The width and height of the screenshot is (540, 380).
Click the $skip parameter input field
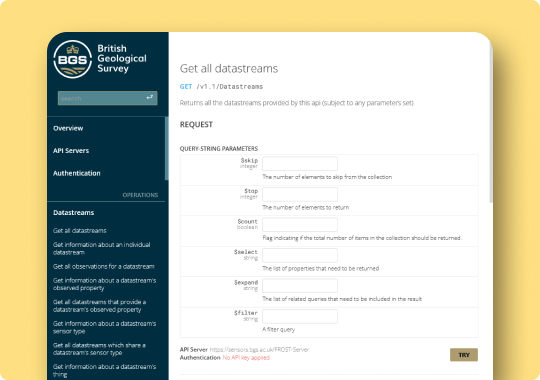[x=300, y=164]
